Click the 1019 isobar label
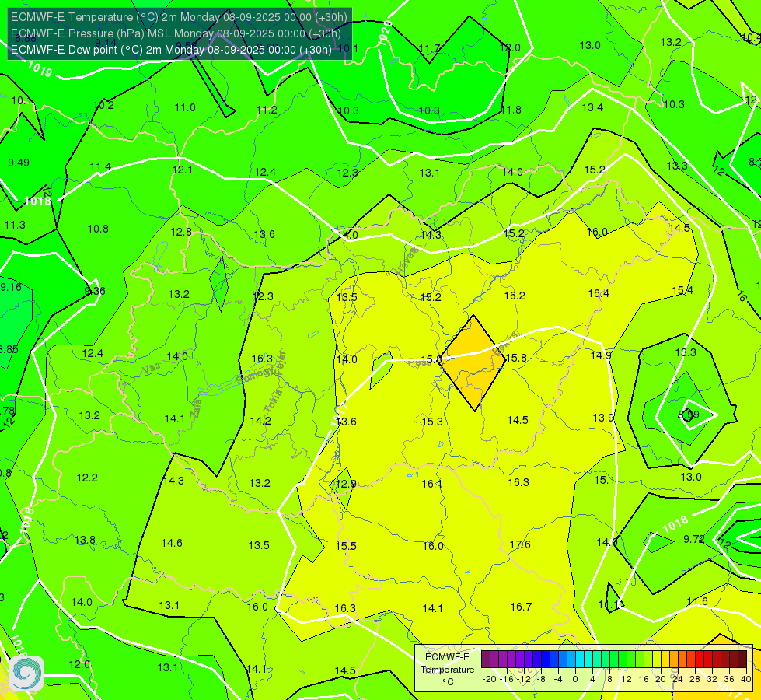Screen dimensions: 761x700 [x=40, y=69]
